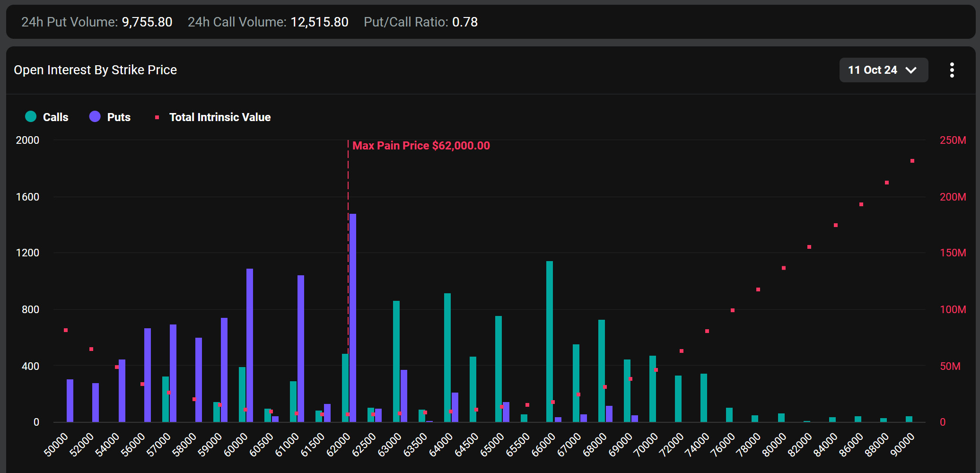The width and height of the screenshot is (980, 473).
Task: Click the 24h Call Volume value 12,515.80
Action: [319, 22]
